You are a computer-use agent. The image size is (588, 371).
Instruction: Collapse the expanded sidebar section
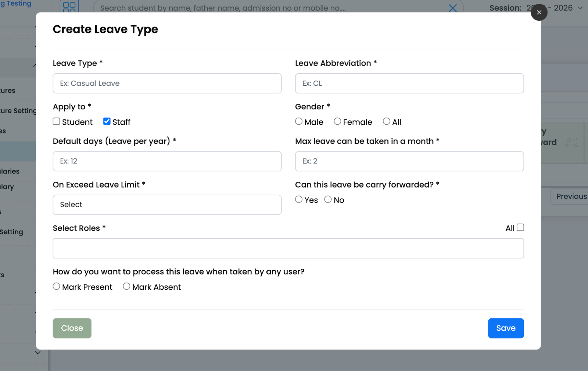[x=35, y=65]
